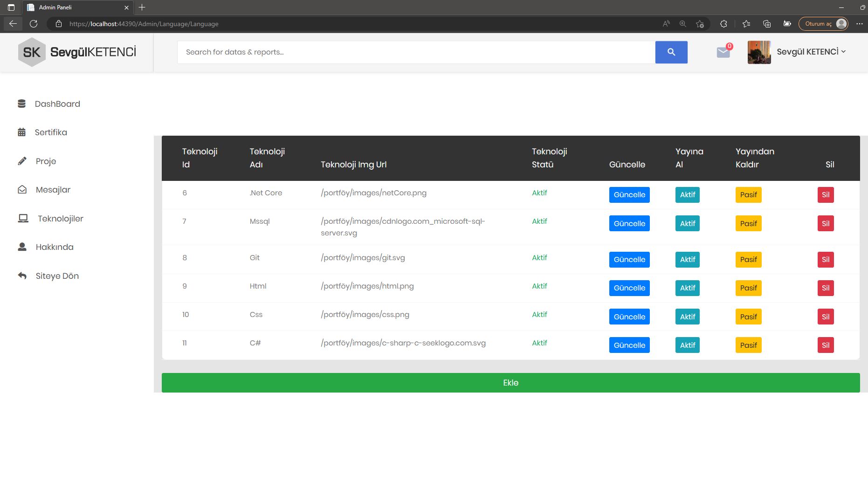This screenshot has height=483, width=868.
Task: Click Sil for the C# row
Action: (826, 345)
